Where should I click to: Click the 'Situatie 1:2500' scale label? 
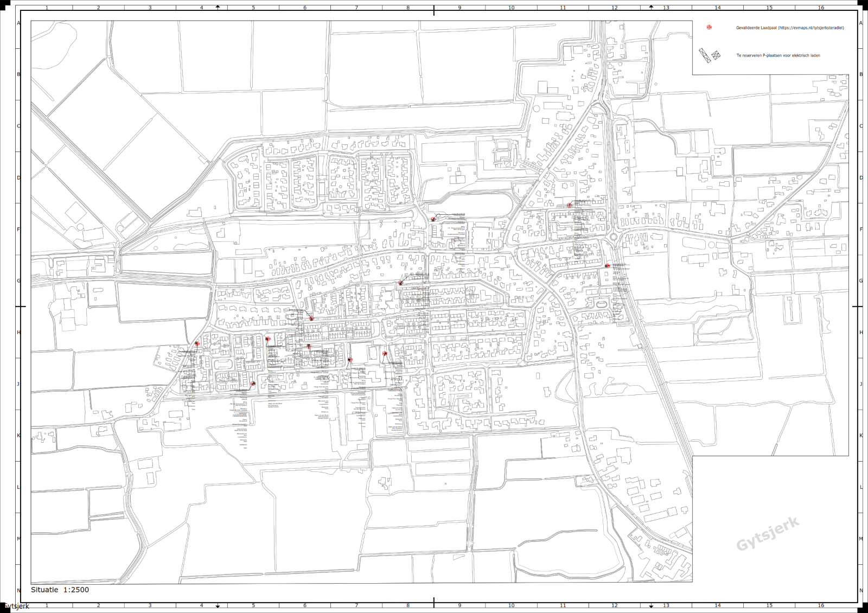click(x=60, y=590)
